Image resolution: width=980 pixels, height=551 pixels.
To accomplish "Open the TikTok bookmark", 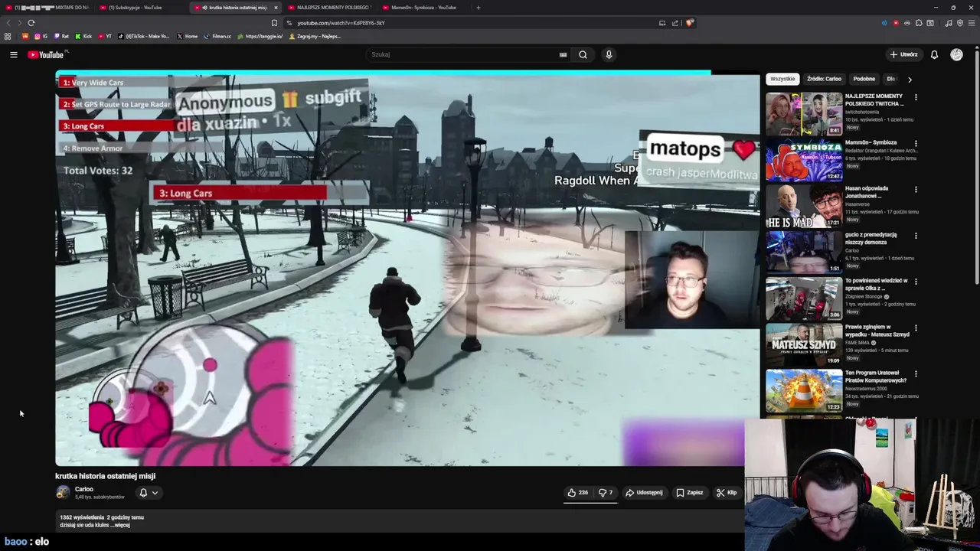I will (x=143, y=36).
